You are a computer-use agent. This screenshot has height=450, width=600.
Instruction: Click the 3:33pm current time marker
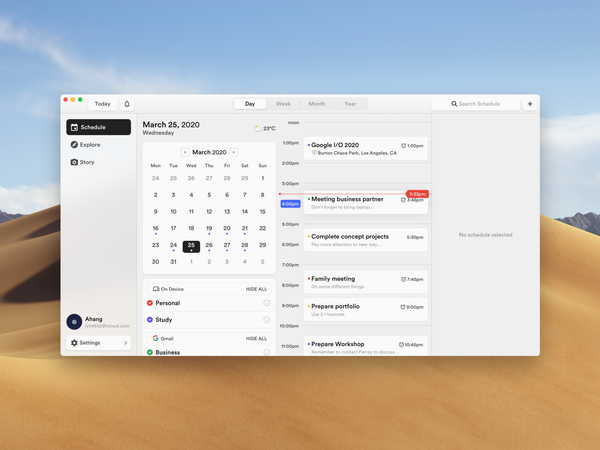(417, 194)
